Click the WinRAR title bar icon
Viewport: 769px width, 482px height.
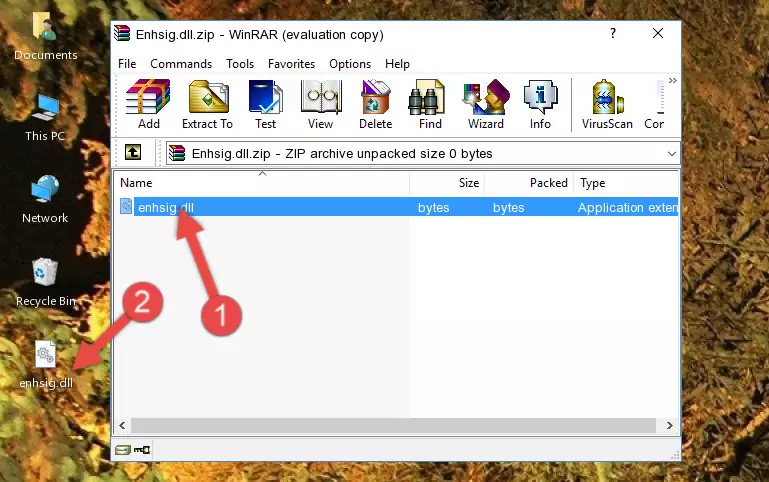click(122, 34)
